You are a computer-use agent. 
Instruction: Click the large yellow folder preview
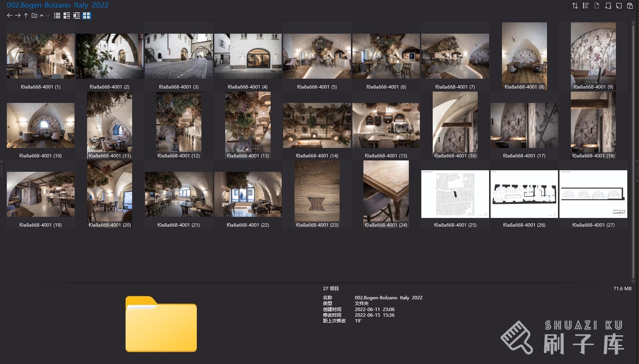point(161,324)
